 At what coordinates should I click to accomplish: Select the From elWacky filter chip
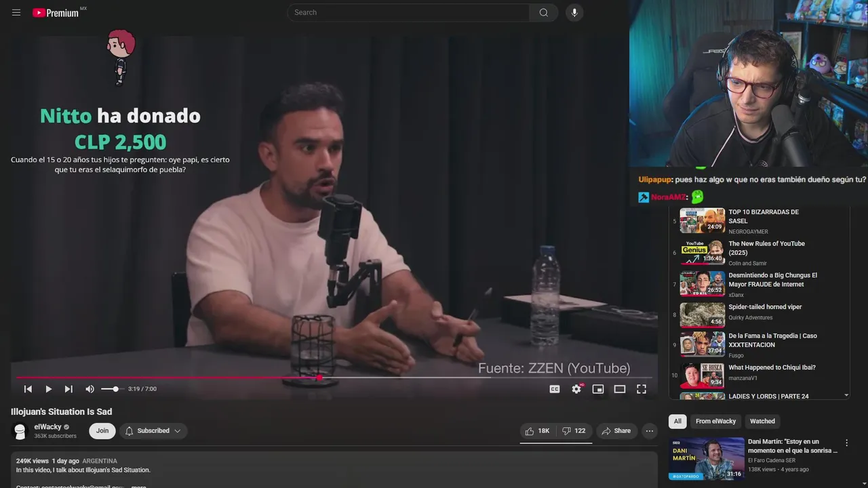coord(715,421)
